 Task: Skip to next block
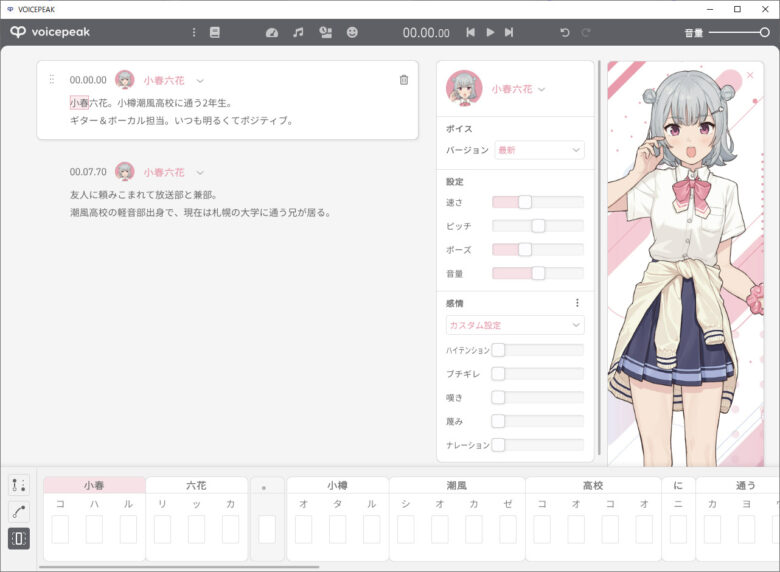[x=509, y=32]
